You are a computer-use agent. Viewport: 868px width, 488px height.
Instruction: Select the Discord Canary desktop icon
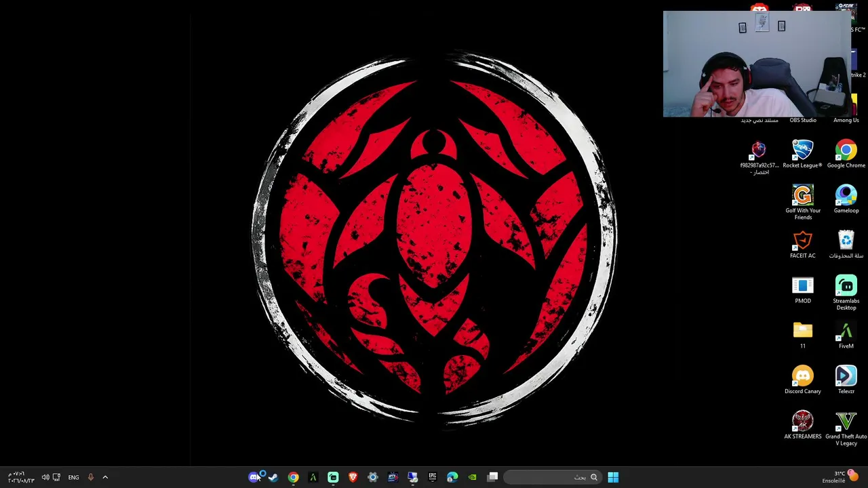click(x=803, y=380)
